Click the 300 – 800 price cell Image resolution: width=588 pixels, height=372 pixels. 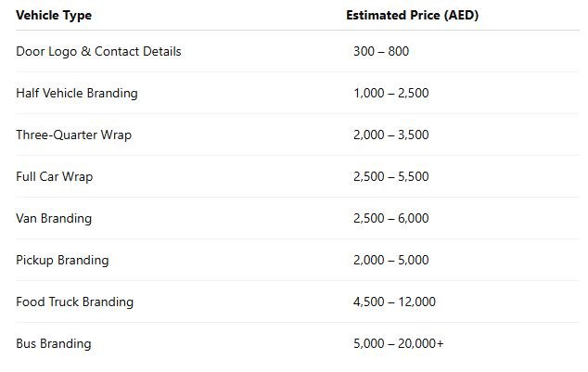click(x=381, y=51)
